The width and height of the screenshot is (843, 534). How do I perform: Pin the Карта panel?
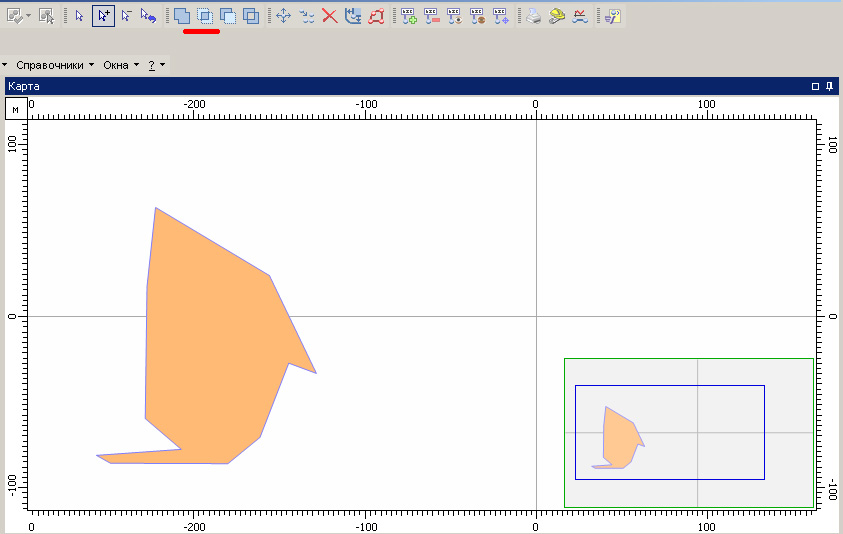[830, 87]
